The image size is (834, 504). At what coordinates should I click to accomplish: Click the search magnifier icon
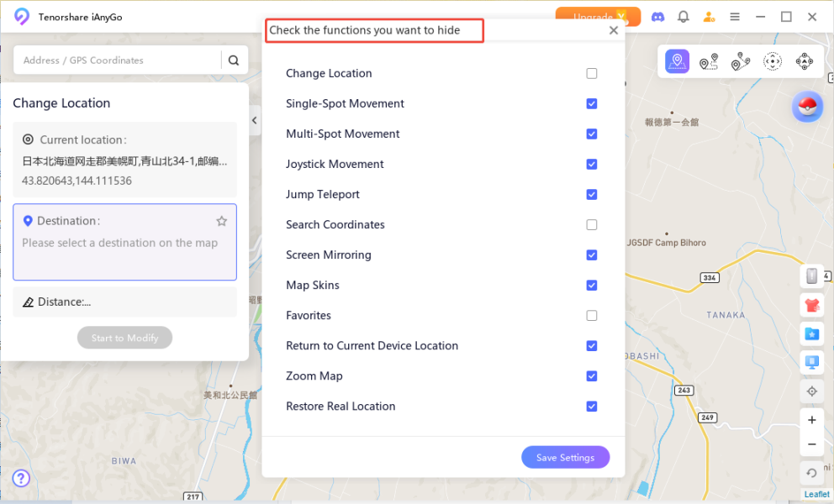[x=234, y=60]
